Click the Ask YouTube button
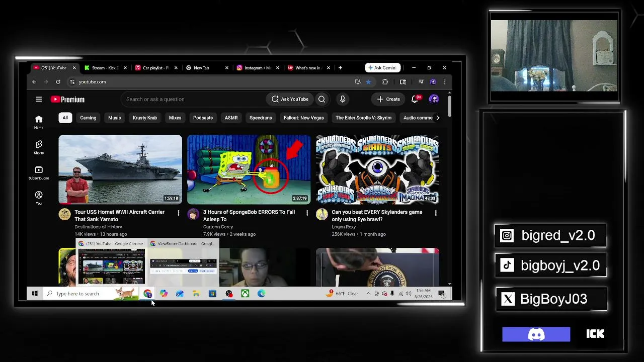The height and width of the screenshot is (362, 644). coord(290,99)
